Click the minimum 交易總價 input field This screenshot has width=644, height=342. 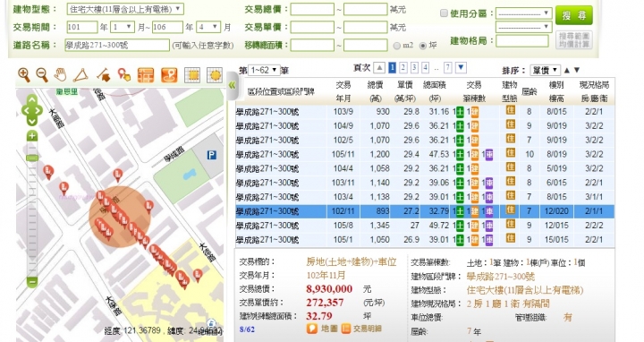point(312,9)
